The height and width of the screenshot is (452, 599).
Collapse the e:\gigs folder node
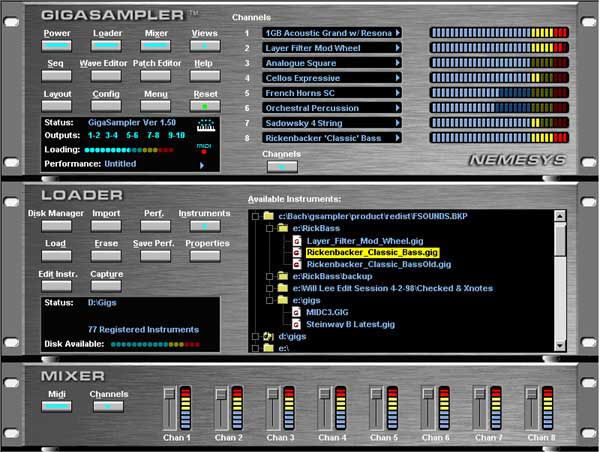click(x=270, y=300)
